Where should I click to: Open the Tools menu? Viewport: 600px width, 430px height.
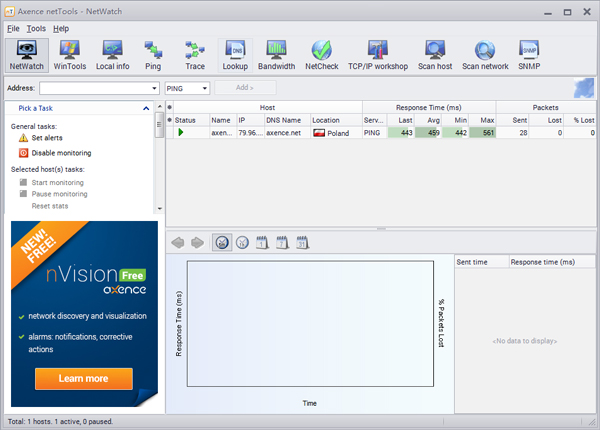click(36, 29)
